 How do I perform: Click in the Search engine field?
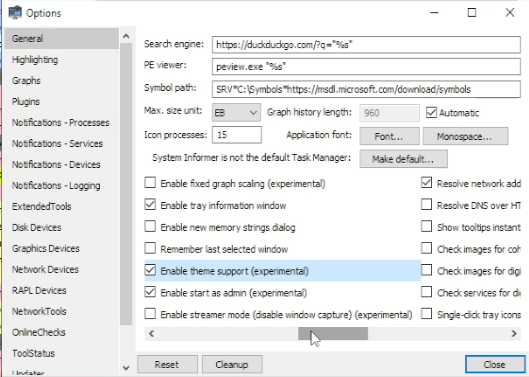pyautogui.click(x=366, y=45)
